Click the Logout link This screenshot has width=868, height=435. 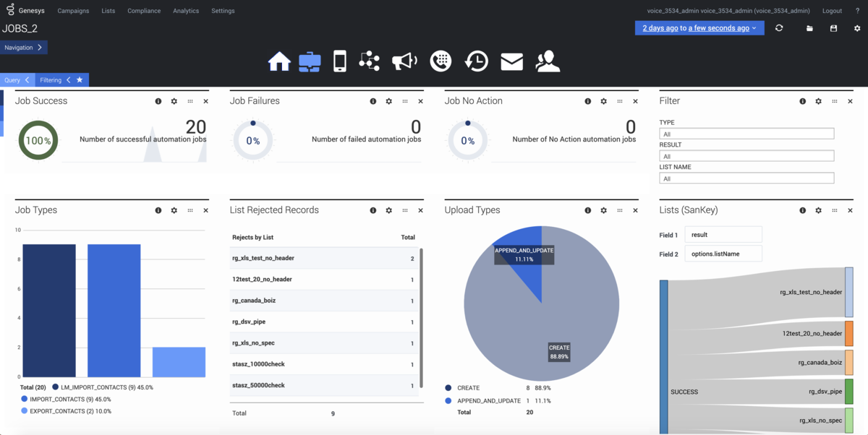[x=832, y=11]
